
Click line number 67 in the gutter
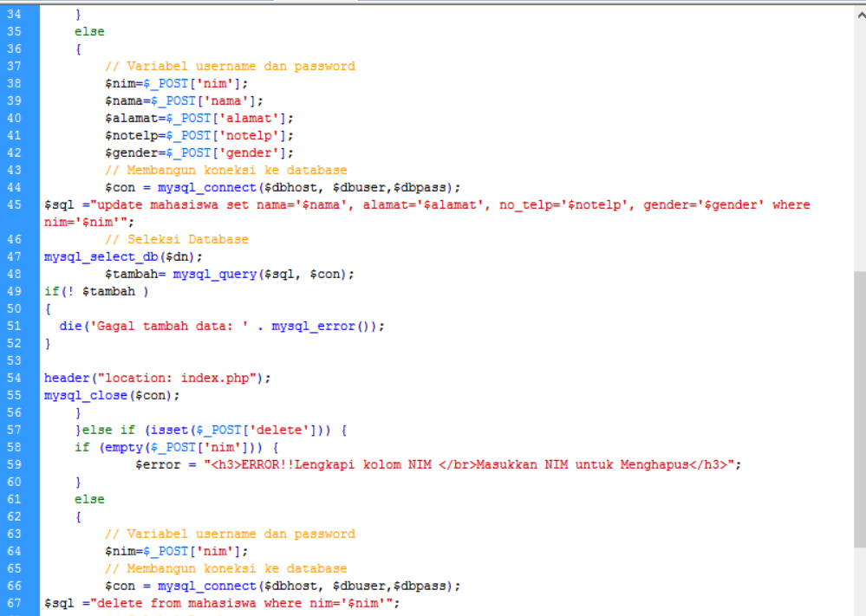15,602
